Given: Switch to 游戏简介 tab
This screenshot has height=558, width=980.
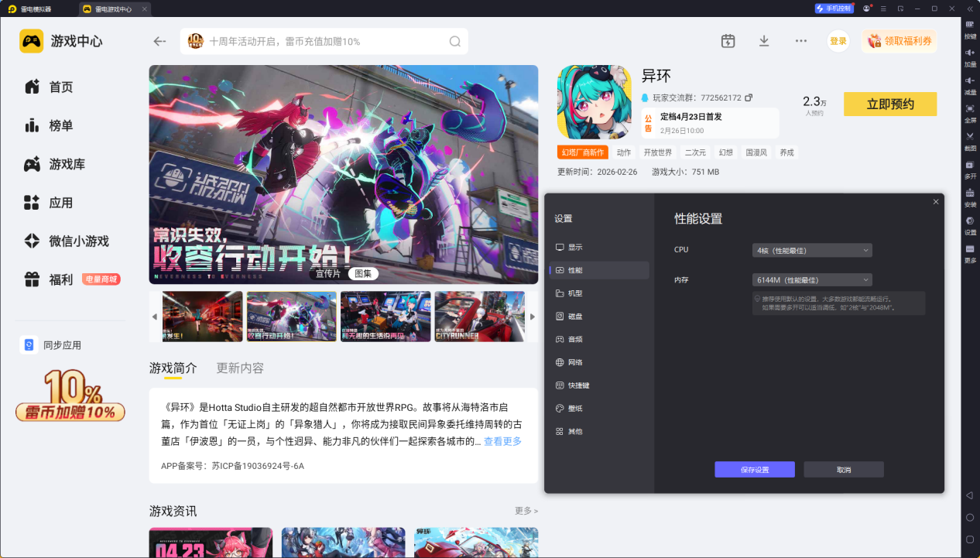Looking at the screenshot, I should (x=173, y=368).
